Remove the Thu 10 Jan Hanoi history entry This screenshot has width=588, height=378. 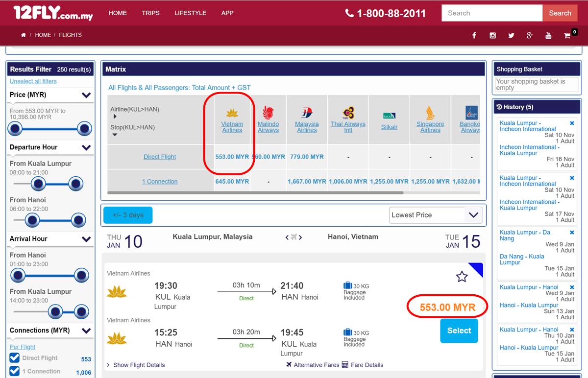tap(572, 330)
